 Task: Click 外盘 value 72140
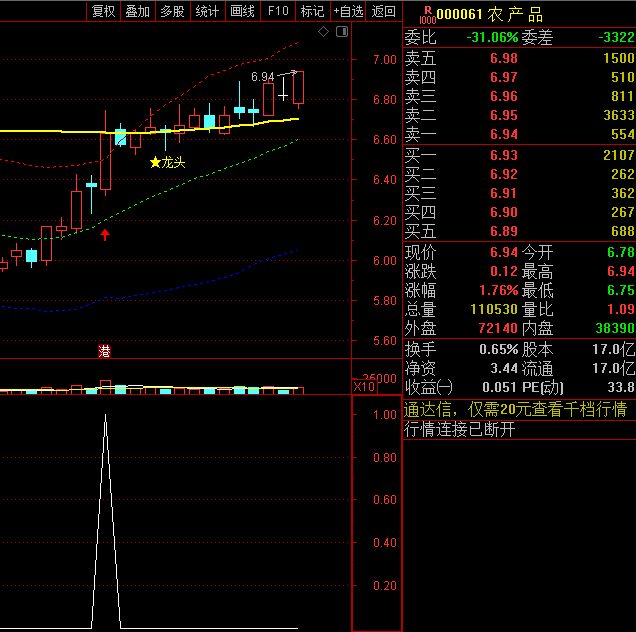pyautogui.click(x=498, y=329)
